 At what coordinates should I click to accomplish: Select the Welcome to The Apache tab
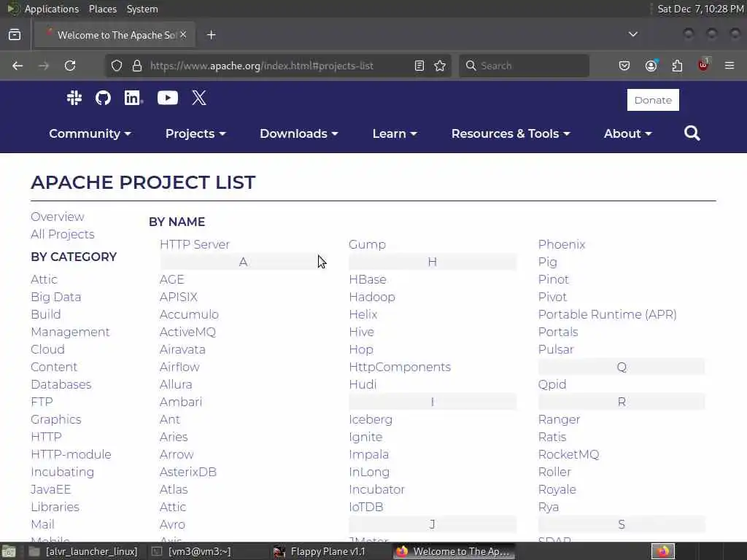pos(115,35)
